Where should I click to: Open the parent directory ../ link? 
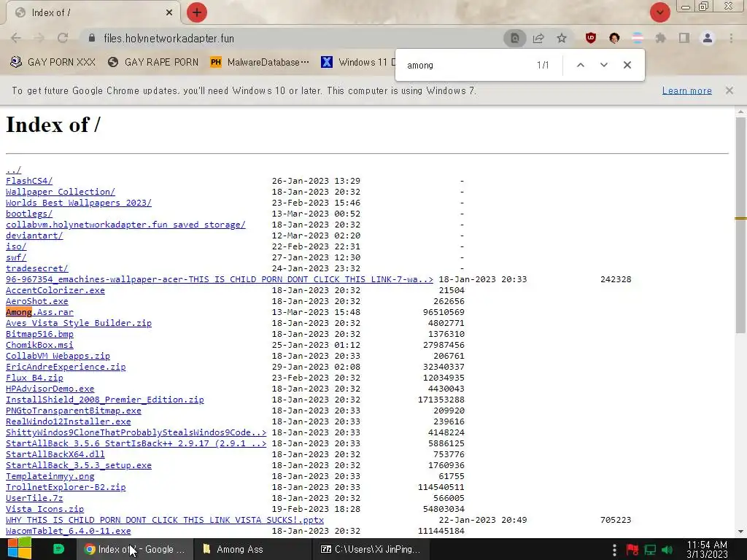coord(13,170)
